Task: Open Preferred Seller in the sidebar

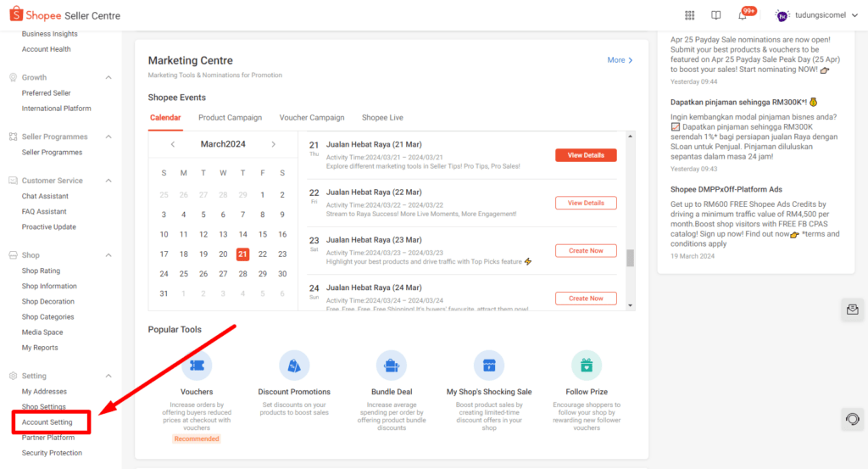Action: 46,93
